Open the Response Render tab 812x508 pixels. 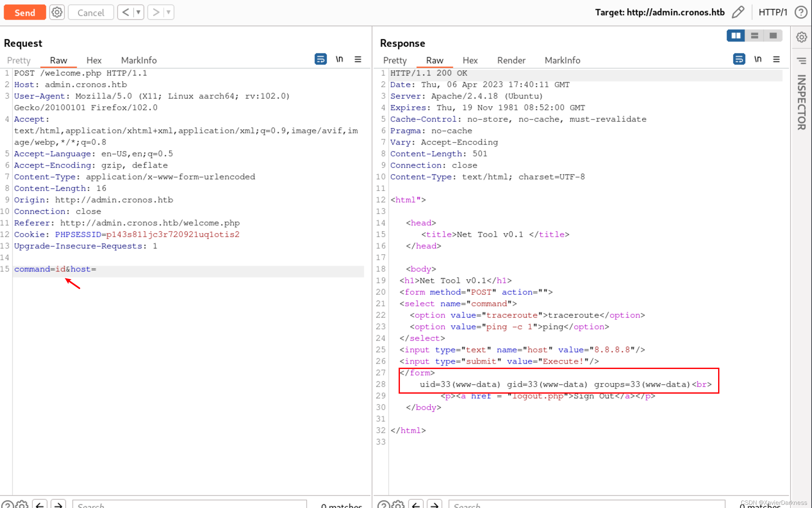511,60
